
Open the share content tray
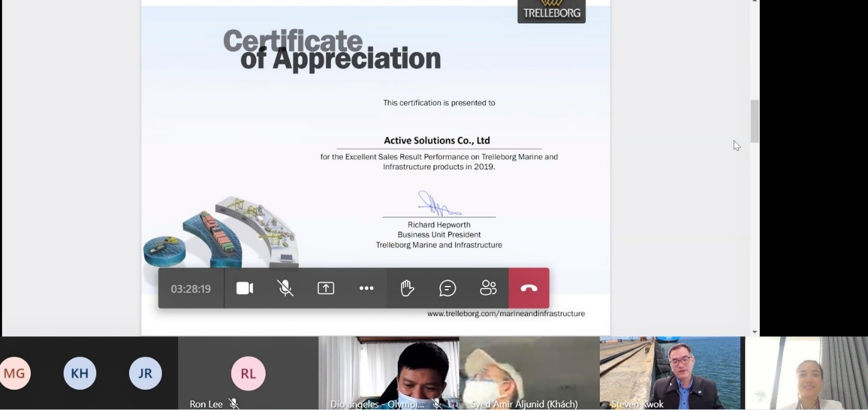[x=325, y=288]
